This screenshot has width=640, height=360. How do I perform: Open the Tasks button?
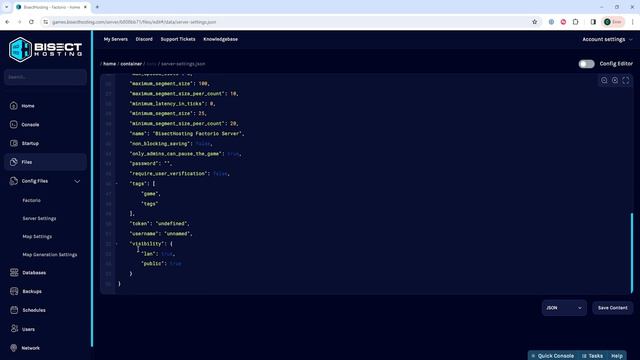click(x=593, y=356)
